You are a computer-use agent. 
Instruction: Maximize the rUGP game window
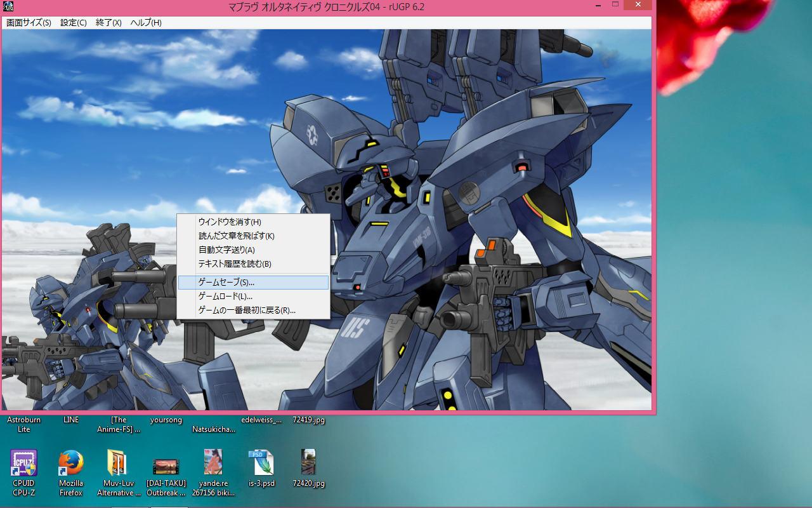click(615, 5)
